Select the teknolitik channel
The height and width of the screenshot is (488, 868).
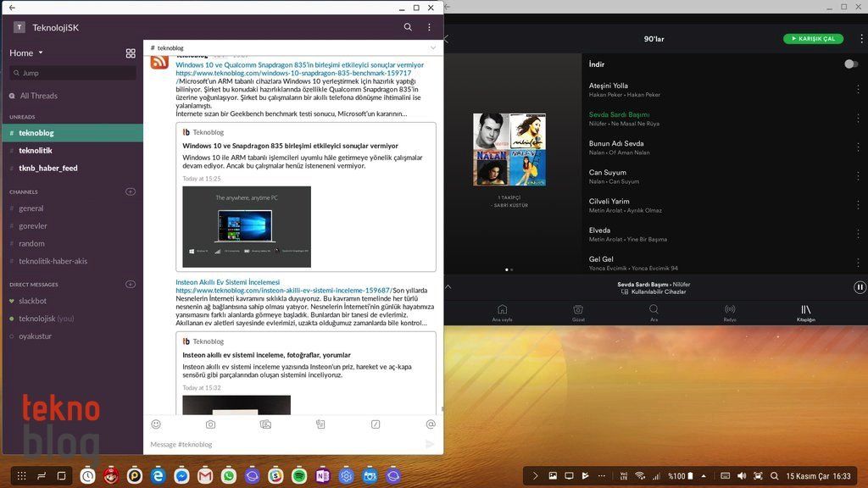pos(36,150)
